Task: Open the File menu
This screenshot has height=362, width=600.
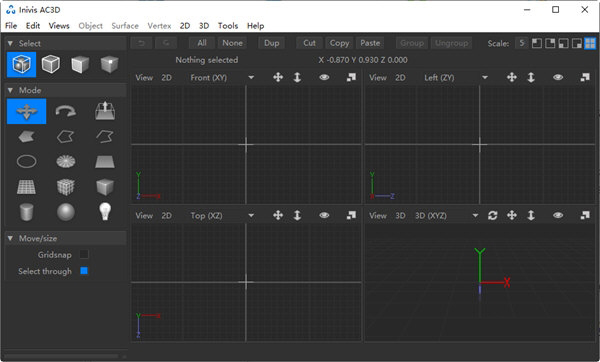Action: point(11,26)
